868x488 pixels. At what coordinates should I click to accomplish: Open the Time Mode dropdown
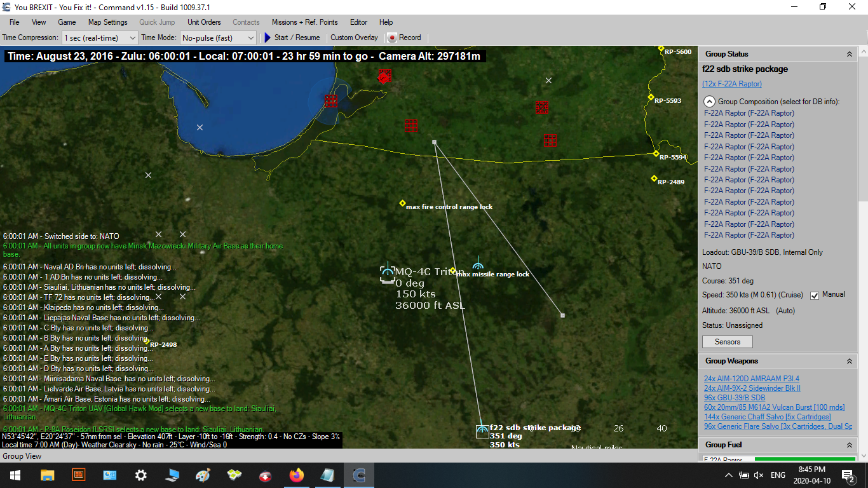218,37
